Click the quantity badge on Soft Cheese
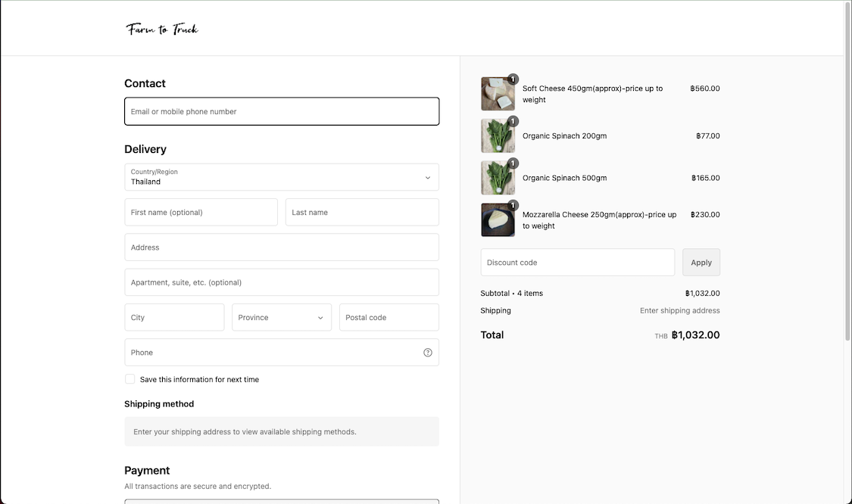 pyautogui.click(x=513, y=79)
